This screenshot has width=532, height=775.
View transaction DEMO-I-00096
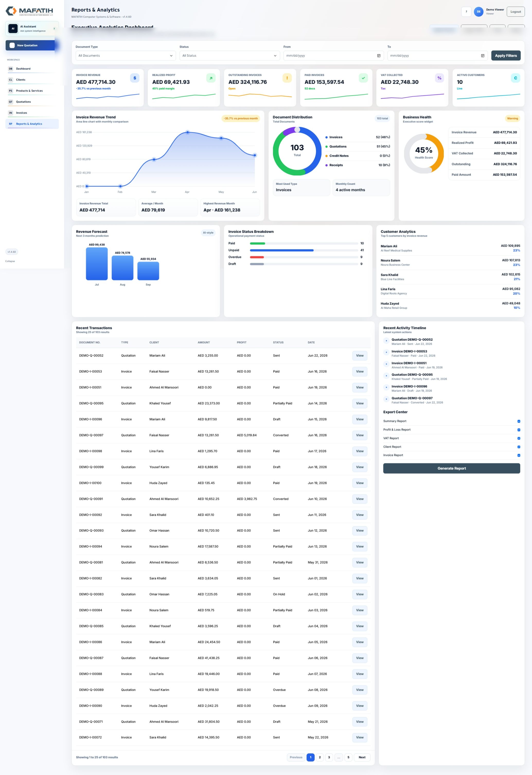pyautogui.click(x=360, y=419)
